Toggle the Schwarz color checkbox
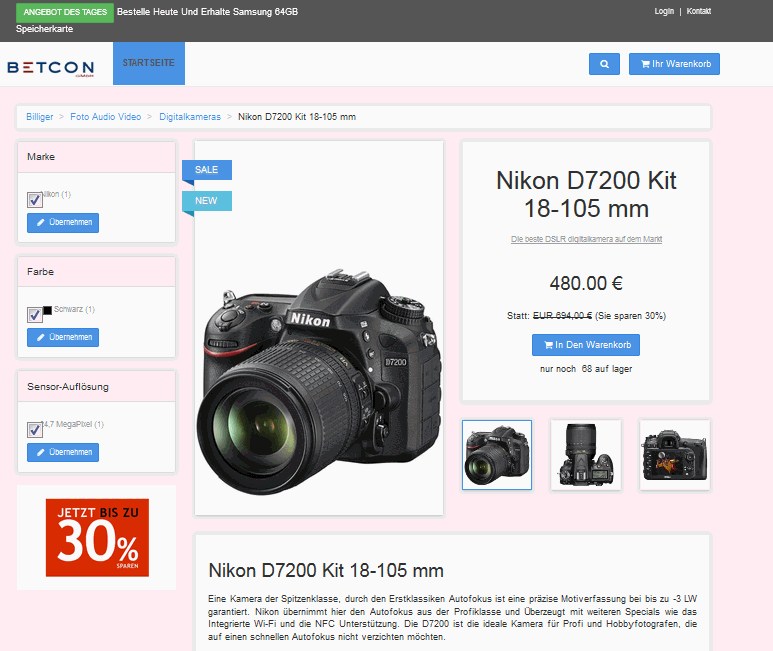 point(35,315)
